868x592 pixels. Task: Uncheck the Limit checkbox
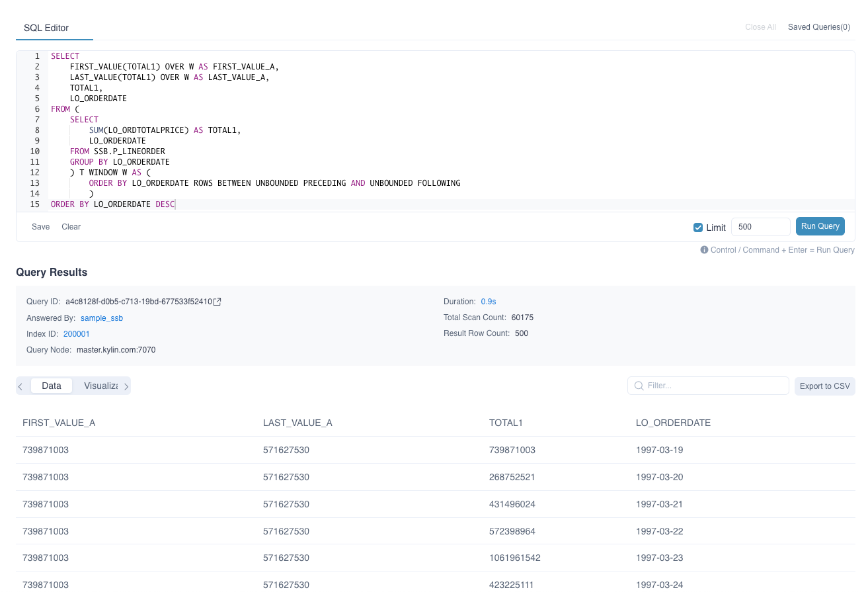(x=698, y=228)
